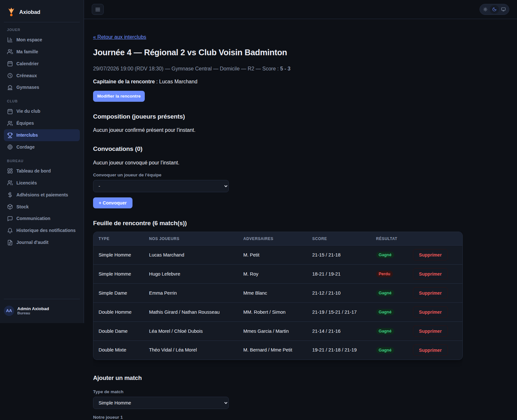Switch to light theme with the sun icon
Image resolution: width=517 pixels, height=420 pixels.
click(x=485, y=9)
